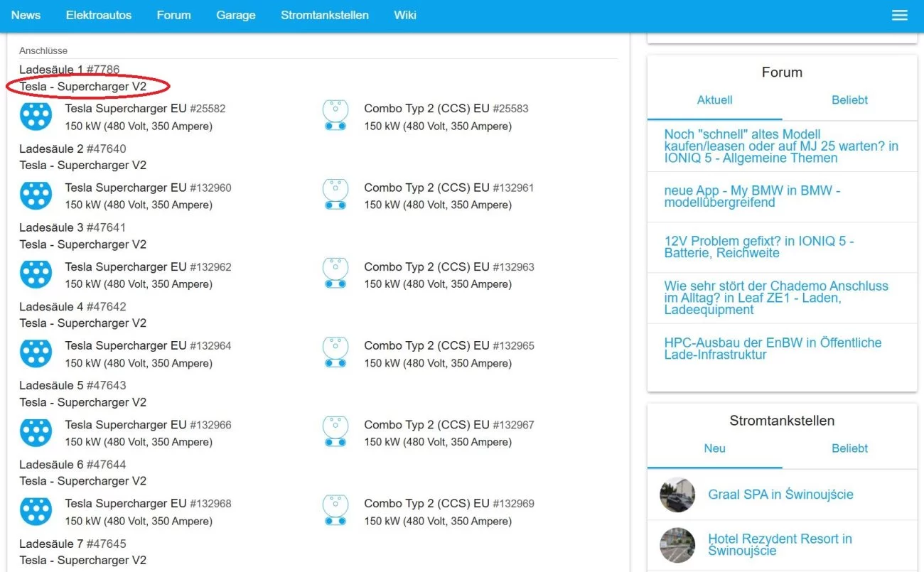The image size is (924, 572).
Task: Click CCS Combo icon for connector #132969
Action: [335, 511]
